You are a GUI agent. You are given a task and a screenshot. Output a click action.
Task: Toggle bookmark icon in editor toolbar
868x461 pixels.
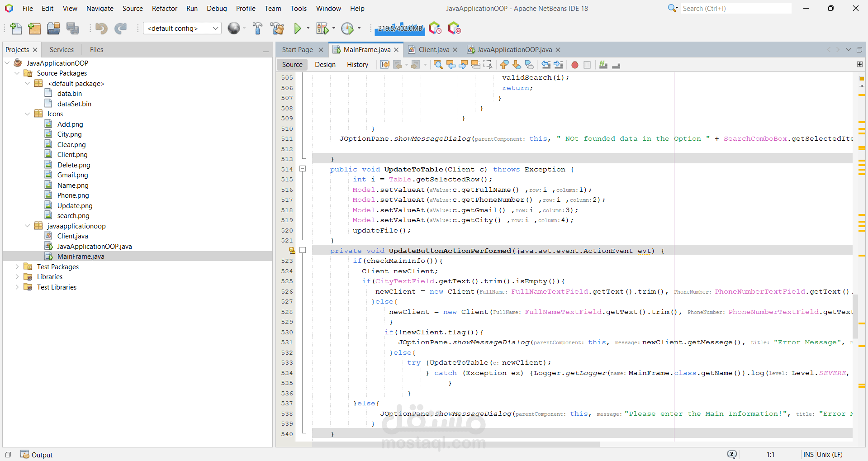(x=529, y=65)
